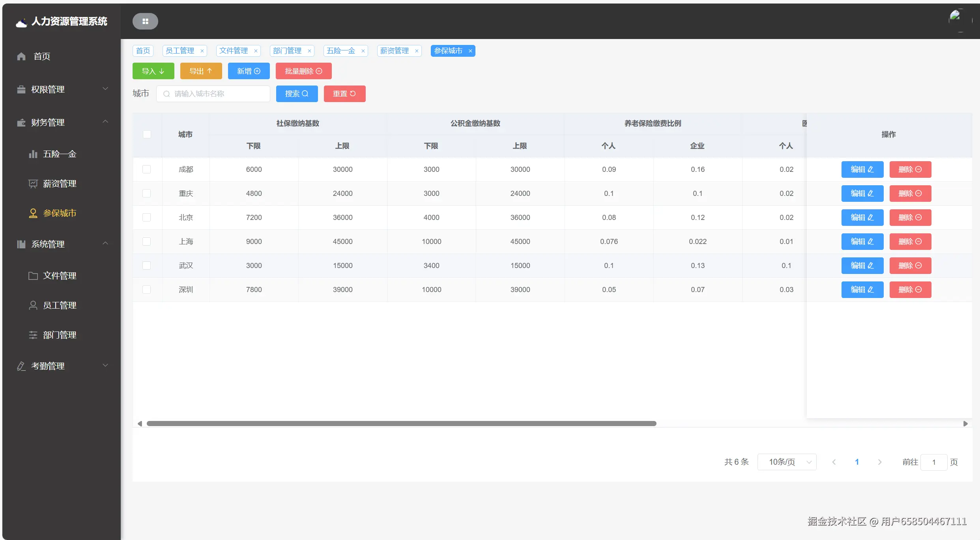This screenshot has height=540, width=980.
Task: Click the horizontal table scrollbar
Action: [x=401, y=424]
